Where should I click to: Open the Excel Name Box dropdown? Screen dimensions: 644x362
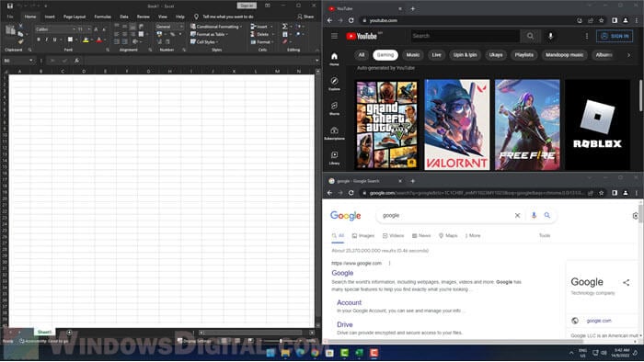30,61
